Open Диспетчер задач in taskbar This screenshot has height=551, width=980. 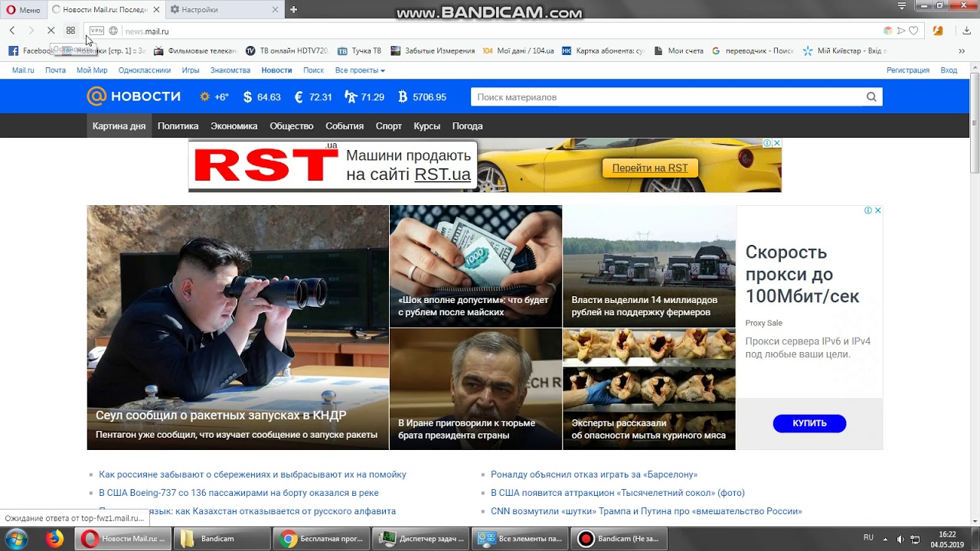[x=420, y=539]
